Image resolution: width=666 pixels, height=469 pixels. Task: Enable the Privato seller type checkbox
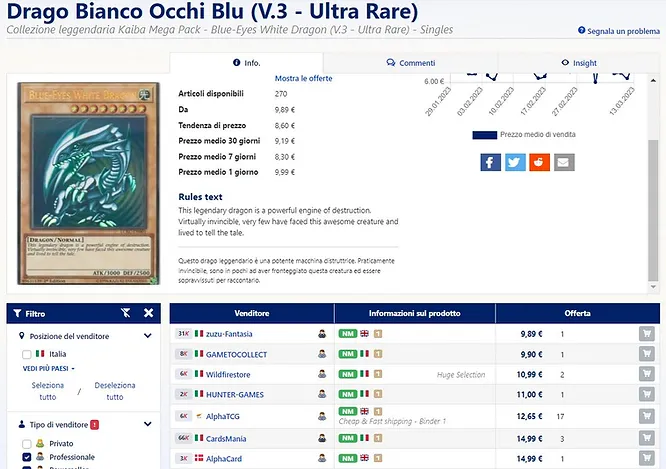click(x=26, y=444)
